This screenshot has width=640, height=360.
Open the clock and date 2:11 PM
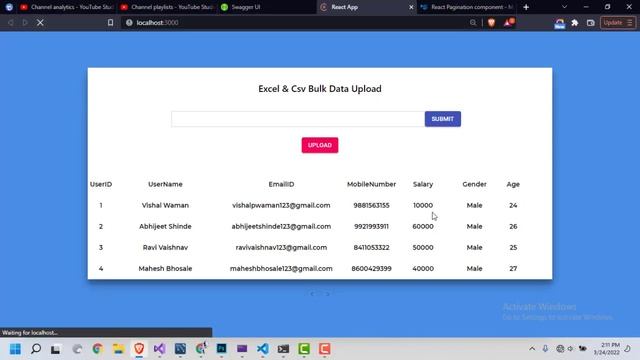click(x=607, y=349)
